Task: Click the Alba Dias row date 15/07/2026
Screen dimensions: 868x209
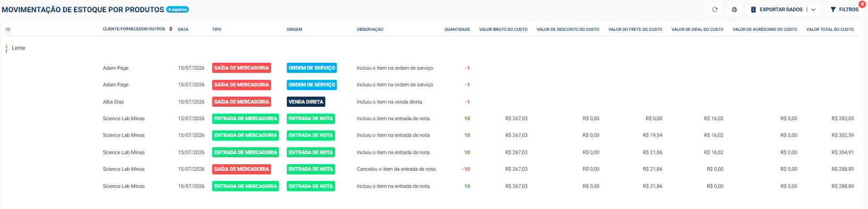Action: (191, 102)
